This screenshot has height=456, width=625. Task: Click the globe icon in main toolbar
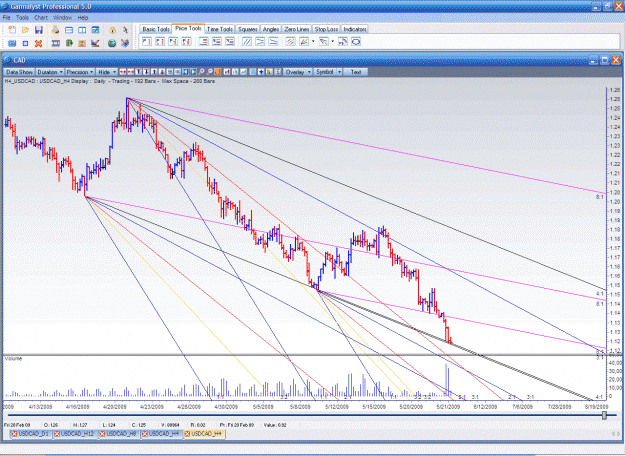click(x=112, y=43)
